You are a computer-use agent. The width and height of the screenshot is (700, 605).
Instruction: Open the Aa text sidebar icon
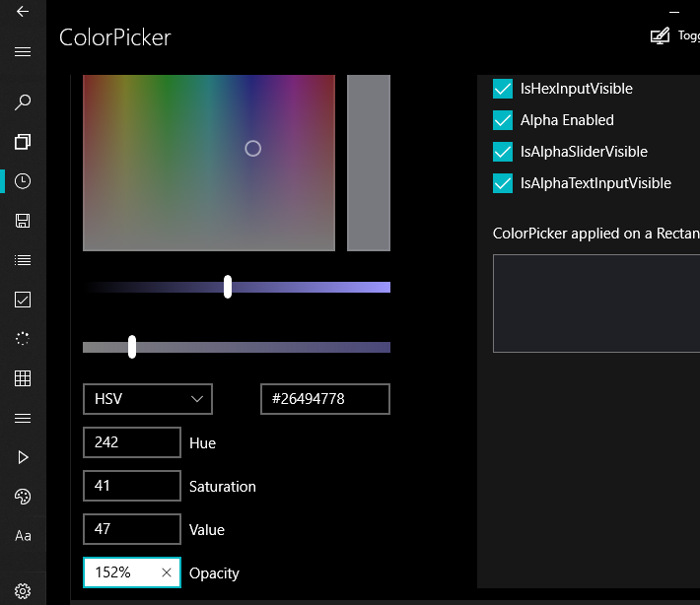click(x=23, y=536)
